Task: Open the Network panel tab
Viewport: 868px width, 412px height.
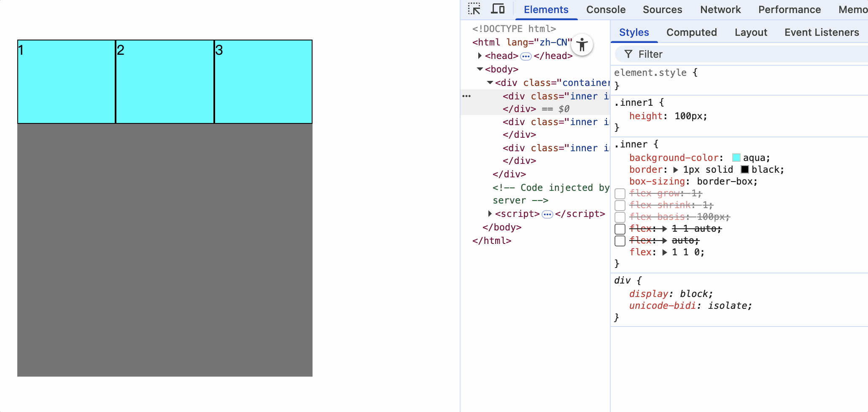Action: [721, 10]
